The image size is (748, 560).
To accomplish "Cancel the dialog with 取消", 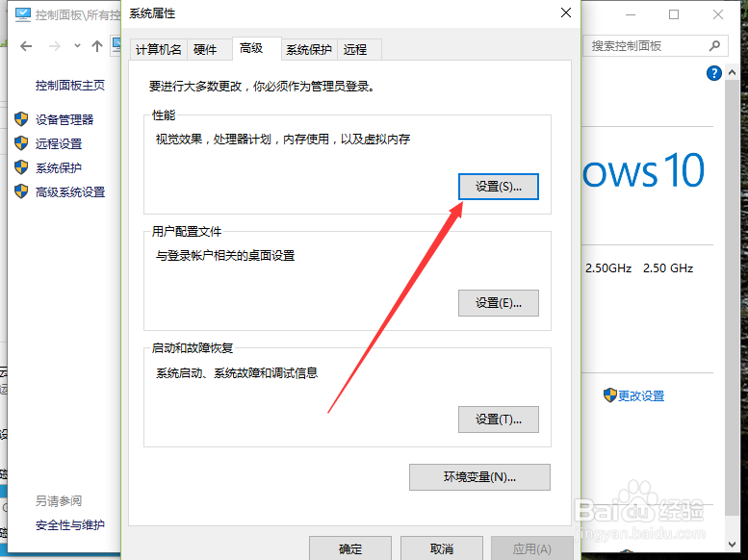I will tap(442, 548).
